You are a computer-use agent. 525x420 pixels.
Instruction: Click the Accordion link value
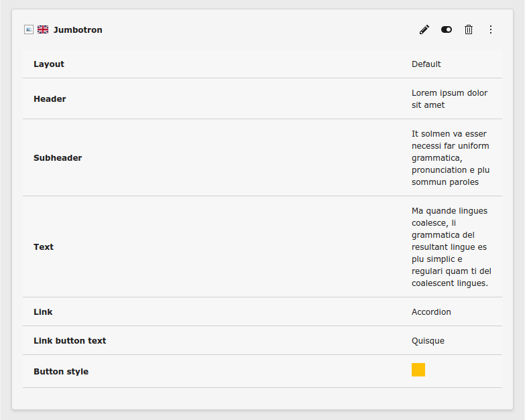pos(431,312)
